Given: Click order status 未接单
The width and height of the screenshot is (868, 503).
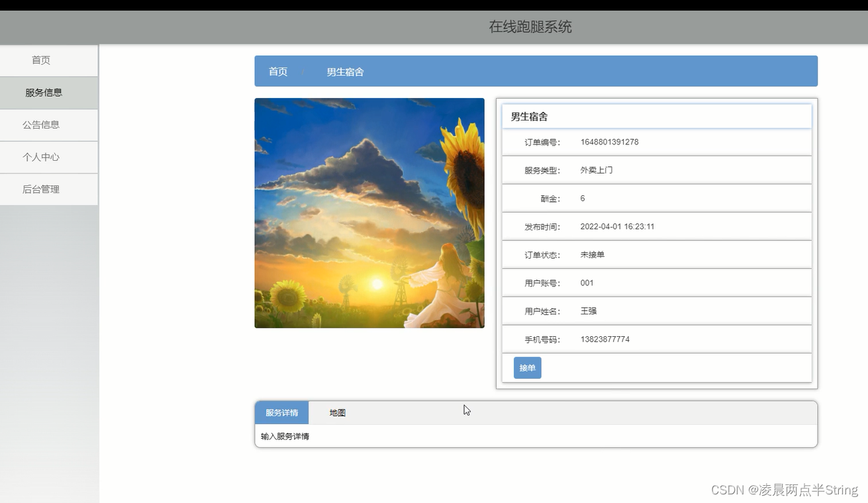Looking at the screenshot, I should (593, 255).
